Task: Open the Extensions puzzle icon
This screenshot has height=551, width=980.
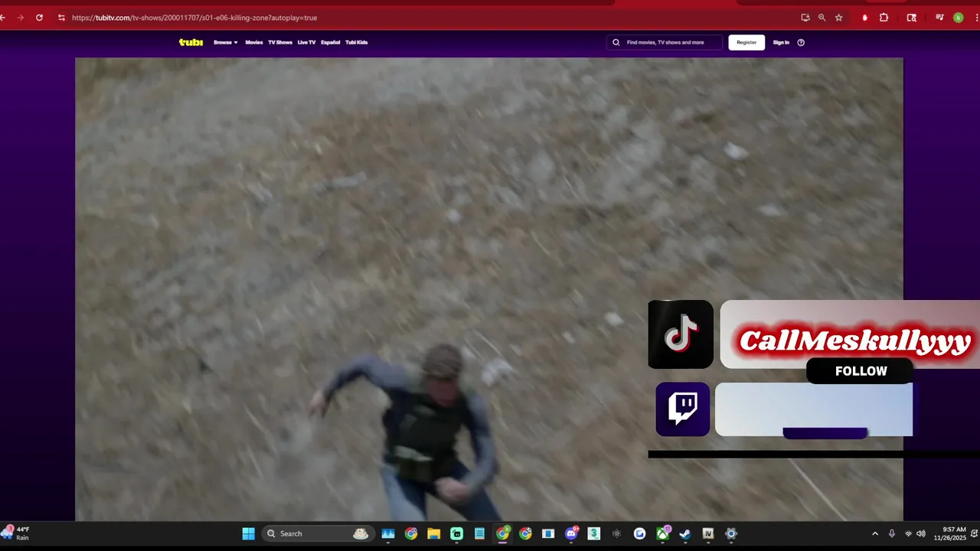Action: (x=884, y=17)
